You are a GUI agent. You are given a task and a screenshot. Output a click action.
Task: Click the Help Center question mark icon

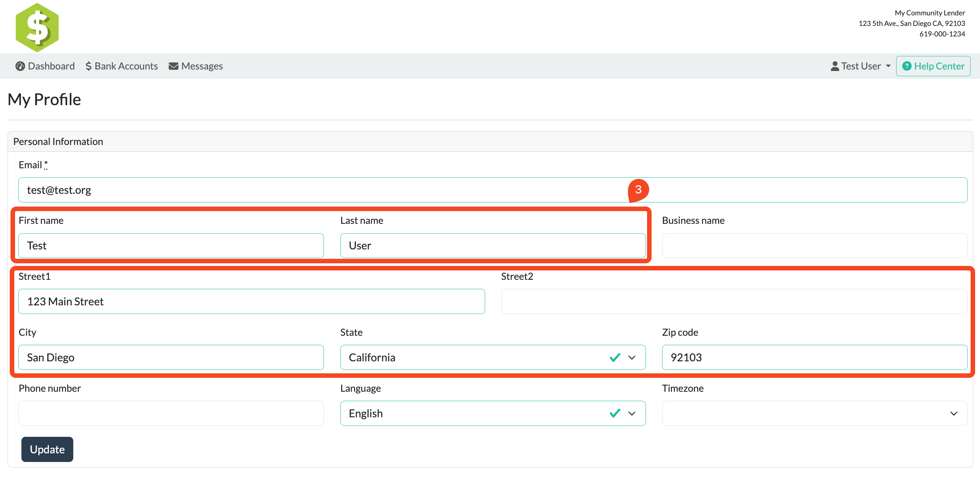click(907, 66)
